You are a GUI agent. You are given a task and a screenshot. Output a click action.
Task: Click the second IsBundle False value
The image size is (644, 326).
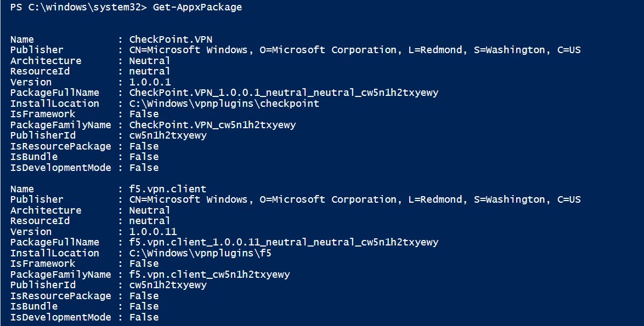point(144,306)
